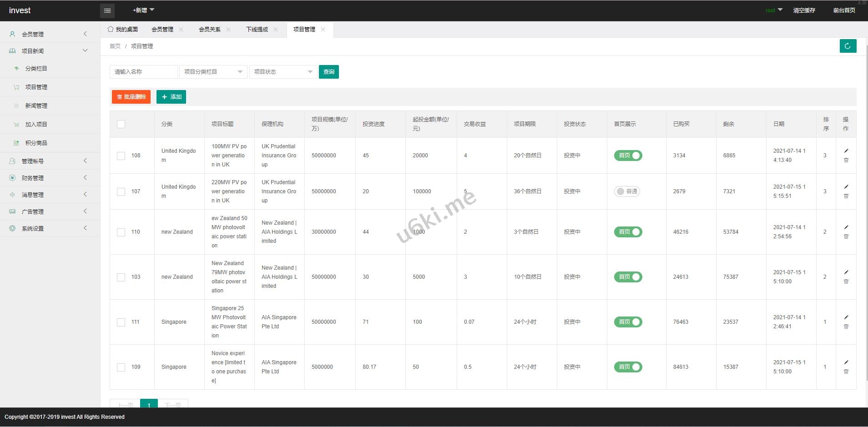Open 新闻管理 in the sidebar
This screenshot has height=427, width=868.
point(36,105)
